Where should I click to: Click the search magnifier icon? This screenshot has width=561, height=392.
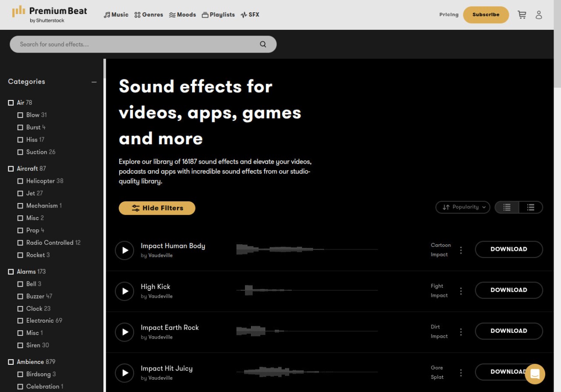[263, 44]
